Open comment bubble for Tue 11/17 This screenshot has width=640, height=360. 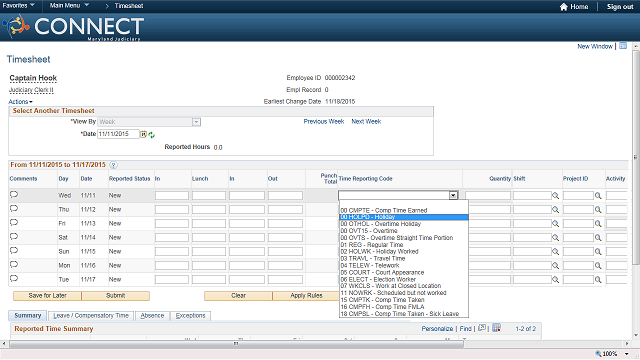click(14, 278)
